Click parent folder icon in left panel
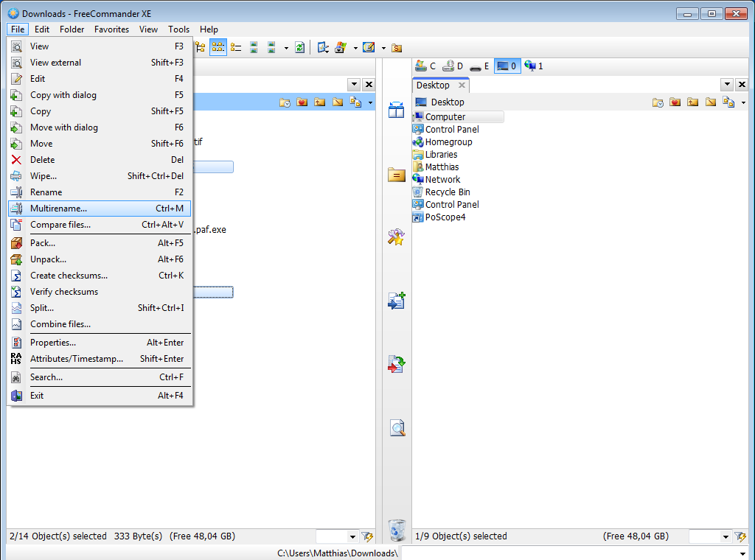 pyautogui.click(x=320, y=102)
